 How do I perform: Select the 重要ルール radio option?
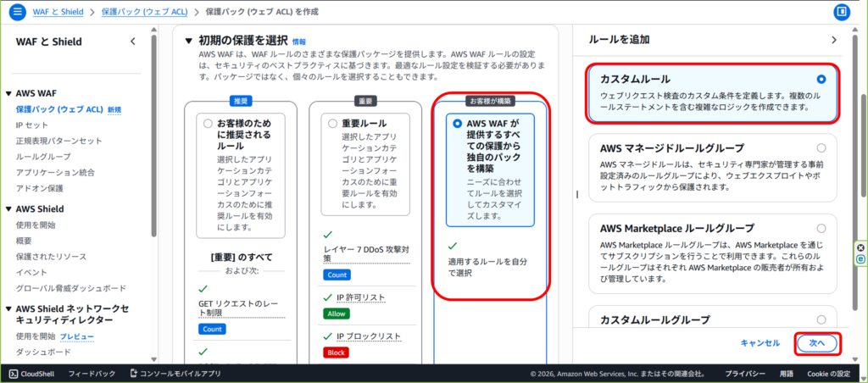click(x=332, y=124)
